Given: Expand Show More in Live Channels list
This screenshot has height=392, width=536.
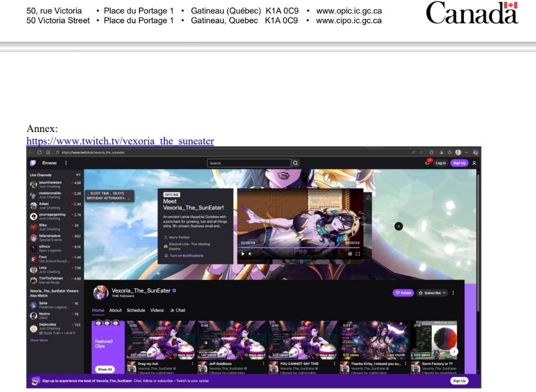Looking at the screenshot, I should point(39,340).
